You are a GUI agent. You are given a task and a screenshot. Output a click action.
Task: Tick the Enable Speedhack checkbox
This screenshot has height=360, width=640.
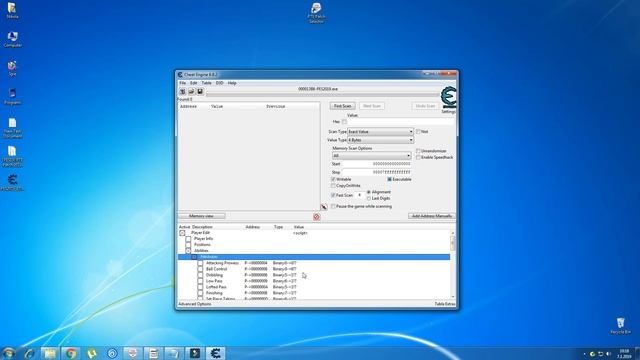point(418,157)
